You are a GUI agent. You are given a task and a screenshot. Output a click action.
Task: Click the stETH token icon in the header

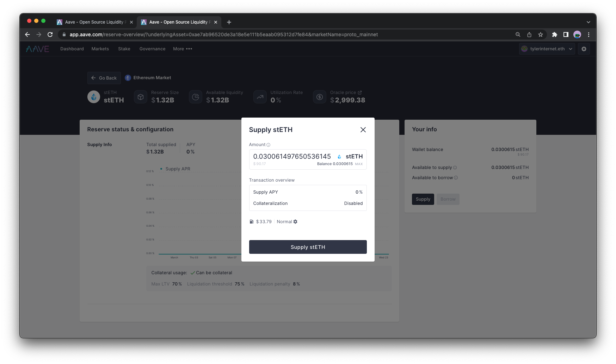point(94,96)
